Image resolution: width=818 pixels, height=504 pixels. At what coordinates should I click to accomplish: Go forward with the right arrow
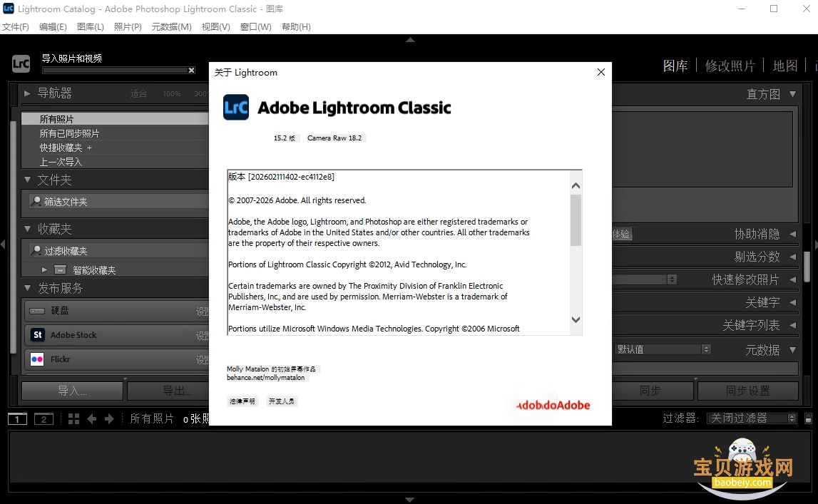(x=109, y=419)
